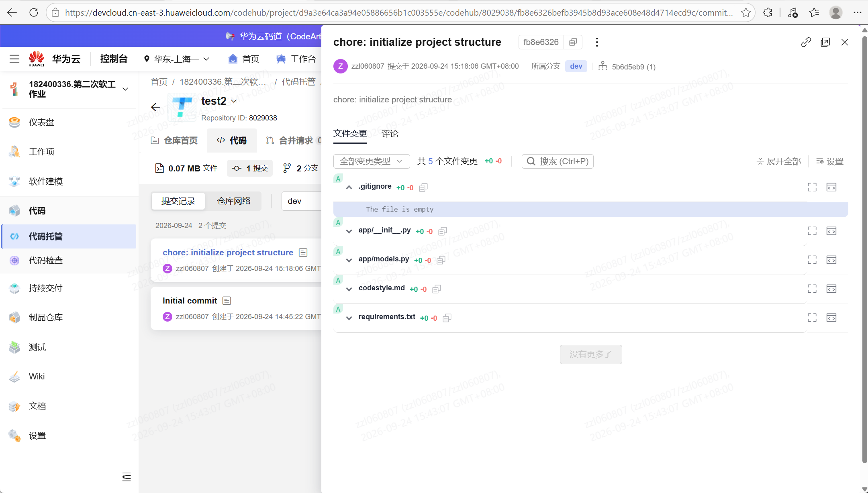This screenshot has width=868, height=493.
Task: Expand .gitignore diff to fullscreen
Action: [x=812, y=187]
